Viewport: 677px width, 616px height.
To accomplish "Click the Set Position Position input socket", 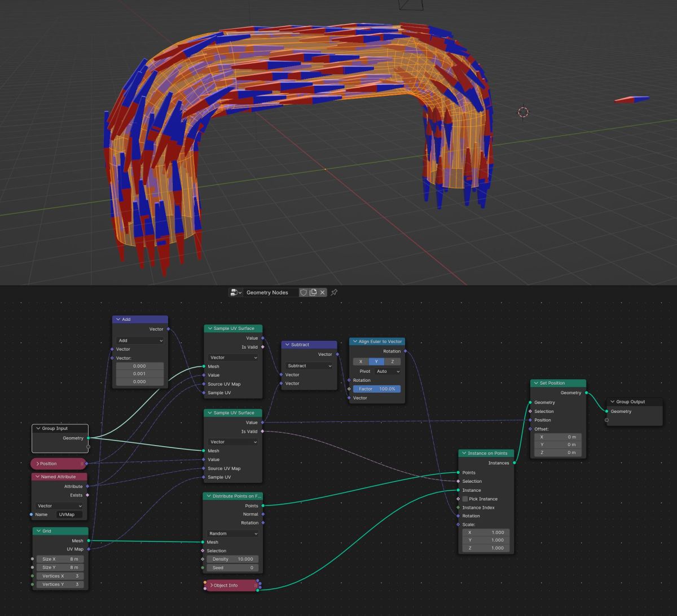I will pyautogui.click(x=530, y=420).
